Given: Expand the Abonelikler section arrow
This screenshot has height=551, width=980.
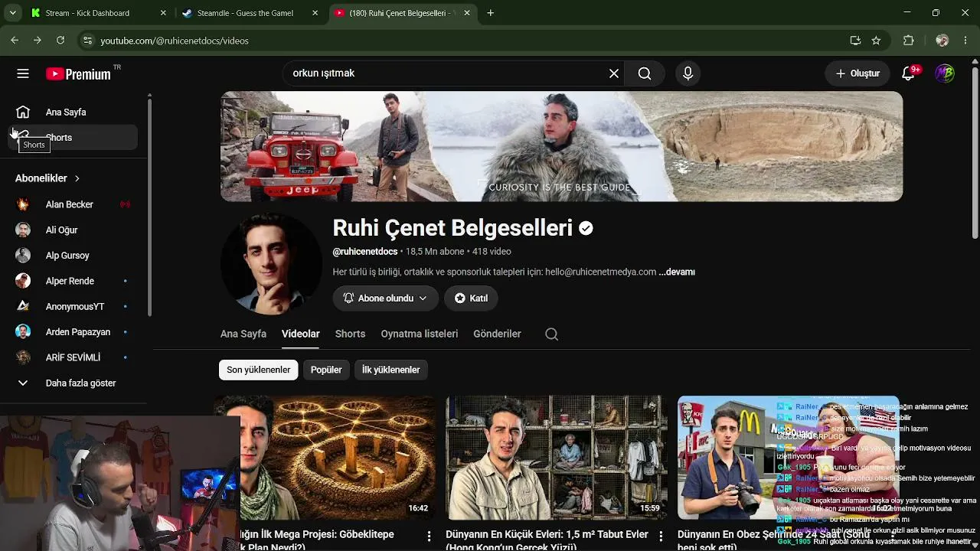Looking at the screenshot, I should 77,178.
